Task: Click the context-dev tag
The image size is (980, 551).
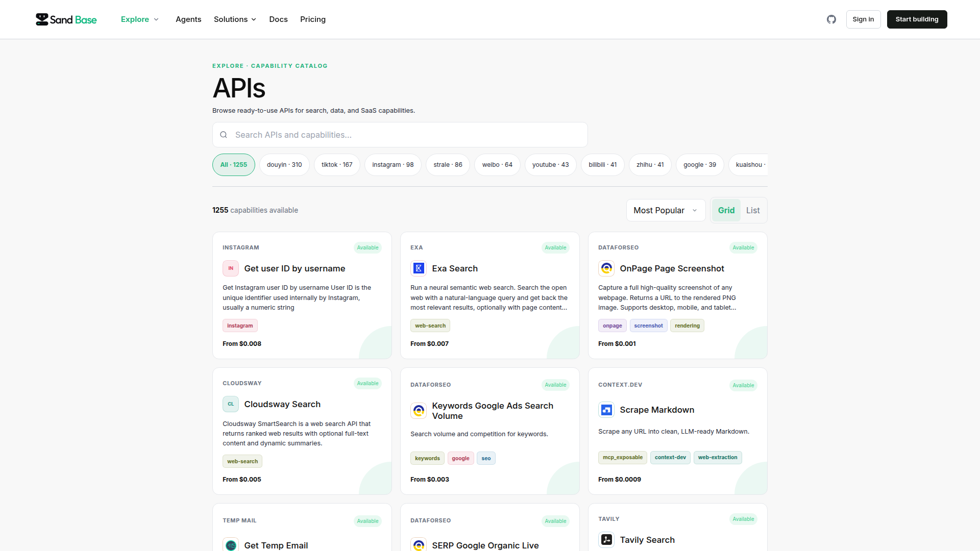Action: 670,457
